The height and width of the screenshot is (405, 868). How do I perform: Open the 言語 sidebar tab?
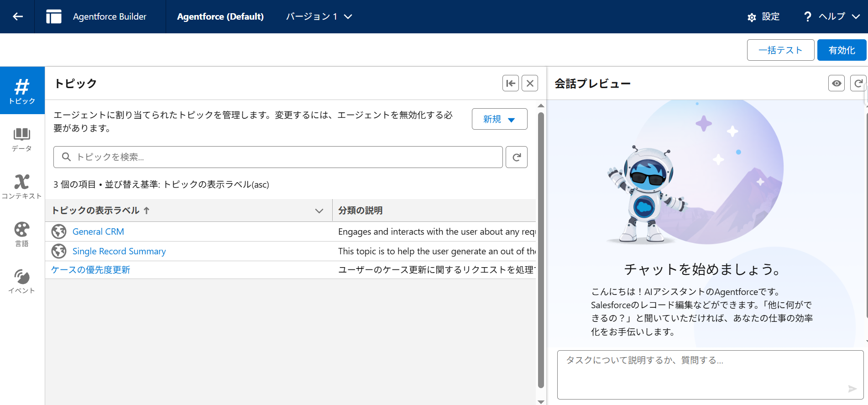click(x=22, y=234)
